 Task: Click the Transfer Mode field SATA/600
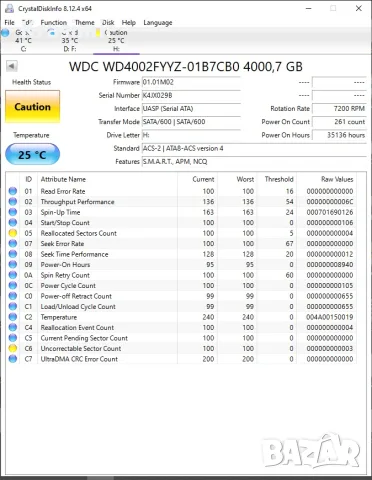[191, 122]
